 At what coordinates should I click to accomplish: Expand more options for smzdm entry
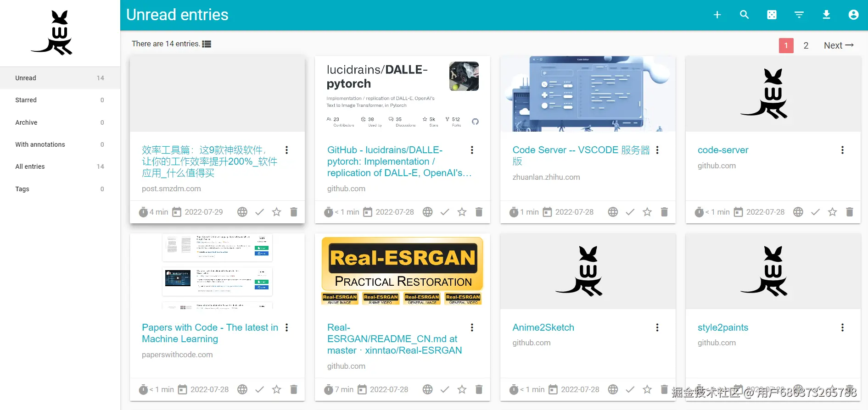[x=287, y=150]
